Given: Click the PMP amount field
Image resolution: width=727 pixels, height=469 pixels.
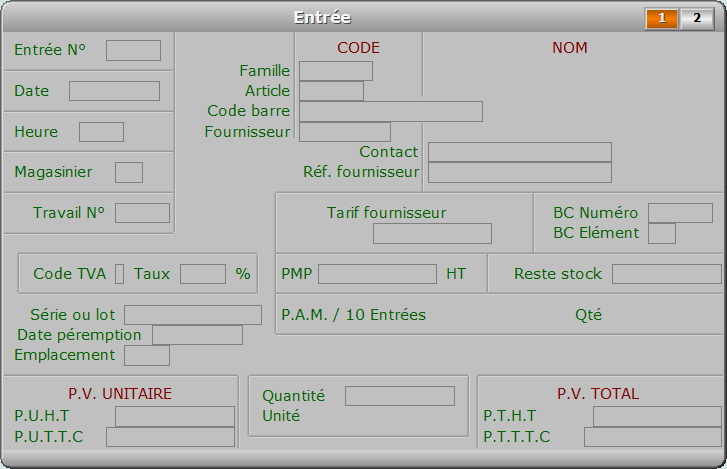Looking at the screenshot, I should (x=377, y=274).
